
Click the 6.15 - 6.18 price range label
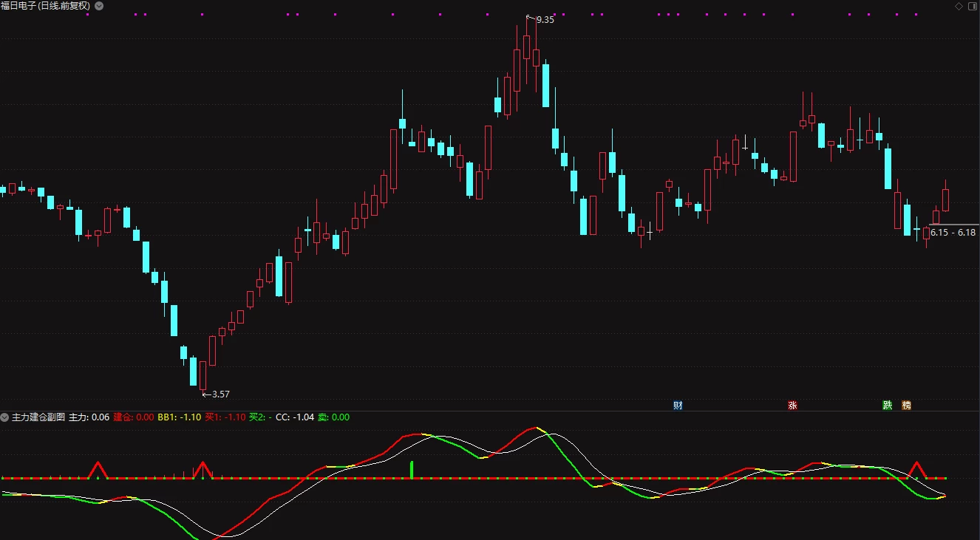(953, 232)
